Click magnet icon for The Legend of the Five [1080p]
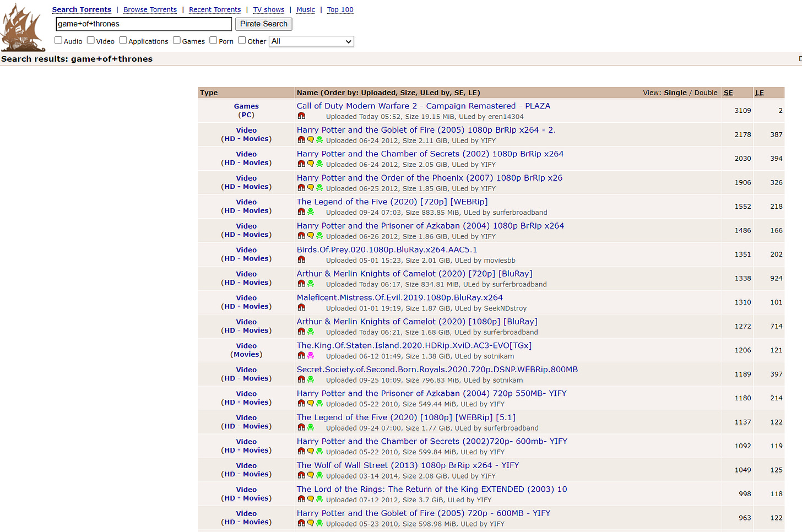This screenshot has height=532, width=802. 301,427
